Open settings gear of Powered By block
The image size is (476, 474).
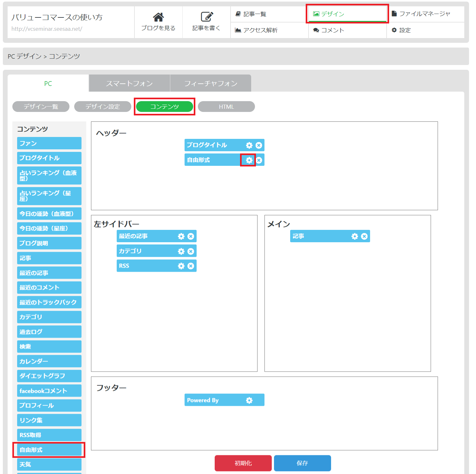(249, 400)
